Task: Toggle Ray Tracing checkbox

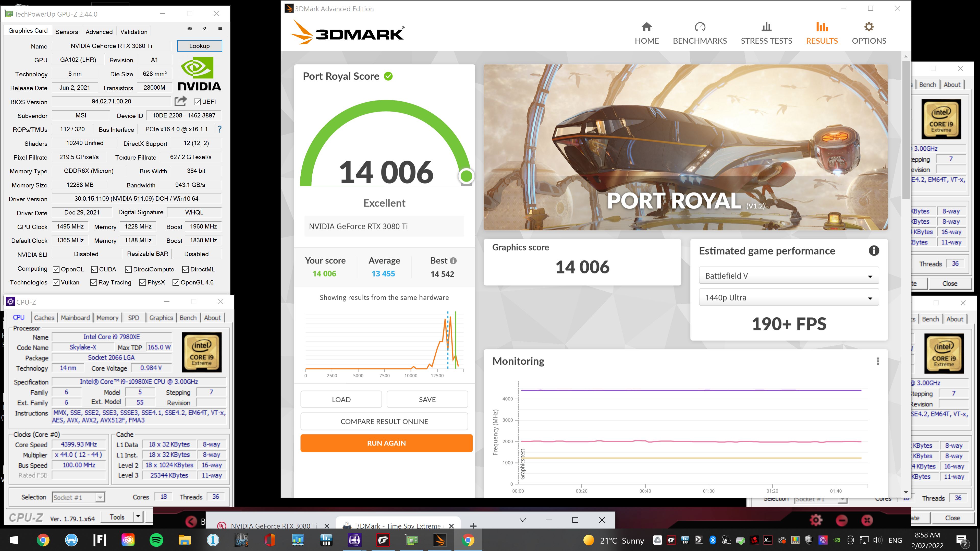Action: pos(94,282)
